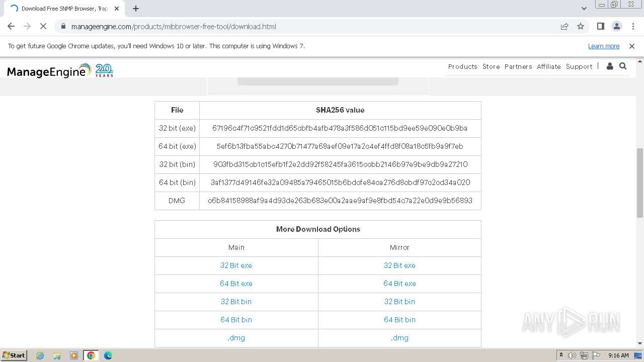Download Mirror 32 Bit exe
Viewport: 644px width, 362px height.
coord(399,265)
